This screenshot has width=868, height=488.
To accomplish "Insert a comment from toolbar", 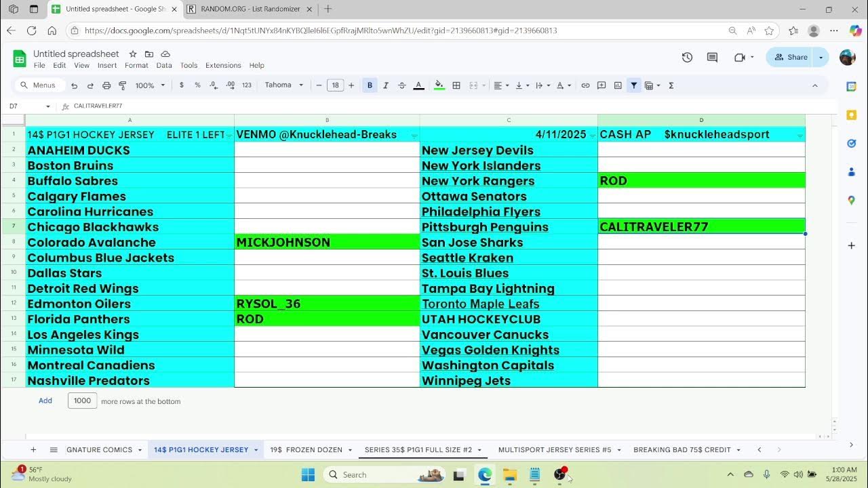I will click(601, 85).
